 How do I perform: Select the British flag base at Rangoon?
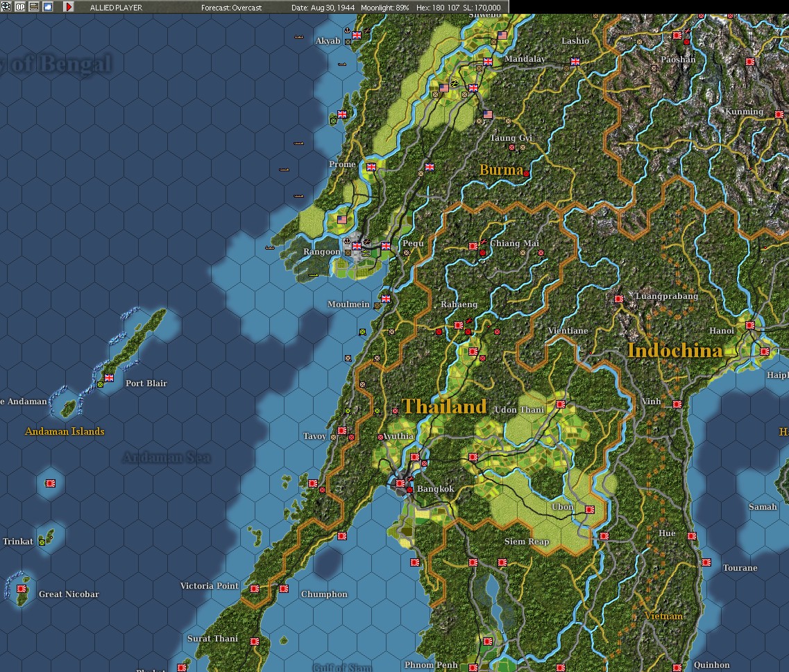click(357, 246)
